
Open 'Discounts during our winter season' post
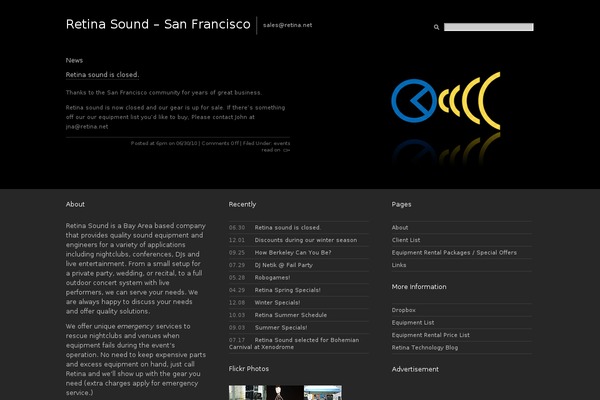306,240
